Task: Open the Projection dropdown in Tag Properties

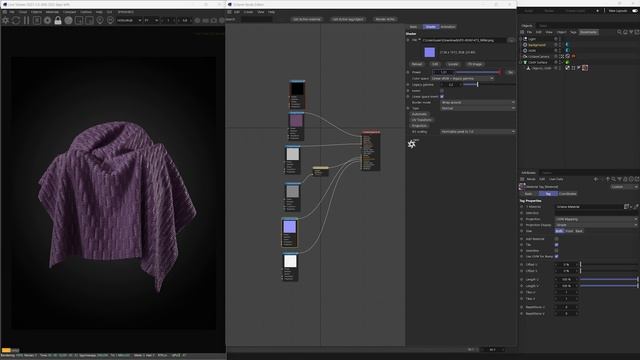Action: pos(596,219)
